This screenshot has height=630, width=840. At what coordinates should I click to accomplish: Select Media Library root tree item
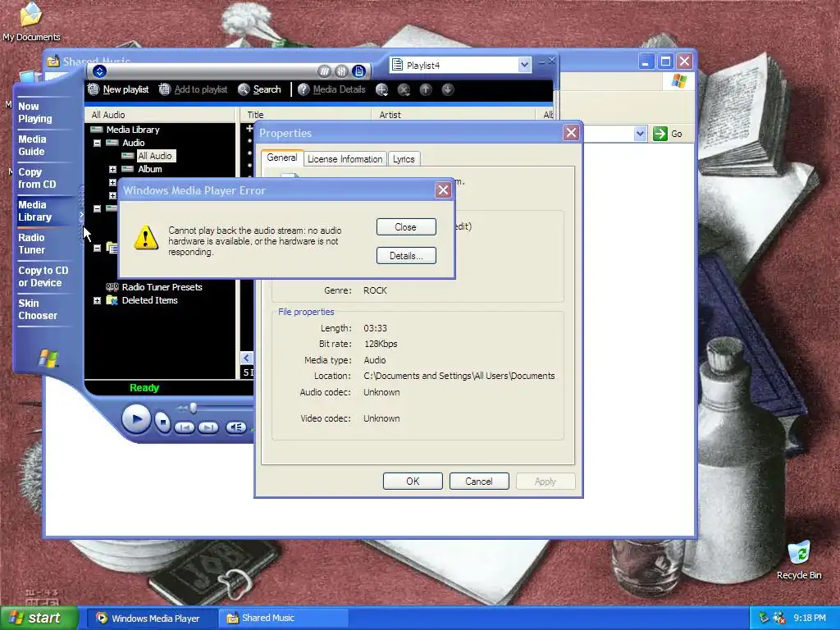pyautogui.click(x=132, y=130)
